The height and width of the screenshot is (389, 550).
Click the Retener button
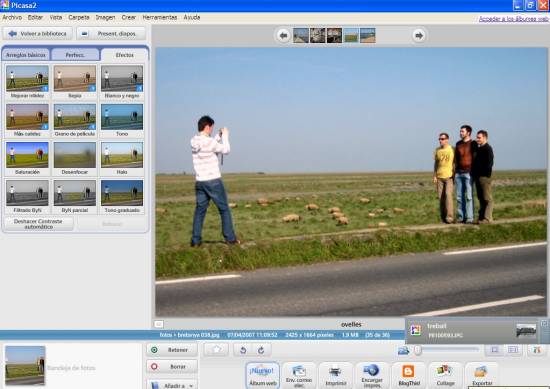(172, 350)
